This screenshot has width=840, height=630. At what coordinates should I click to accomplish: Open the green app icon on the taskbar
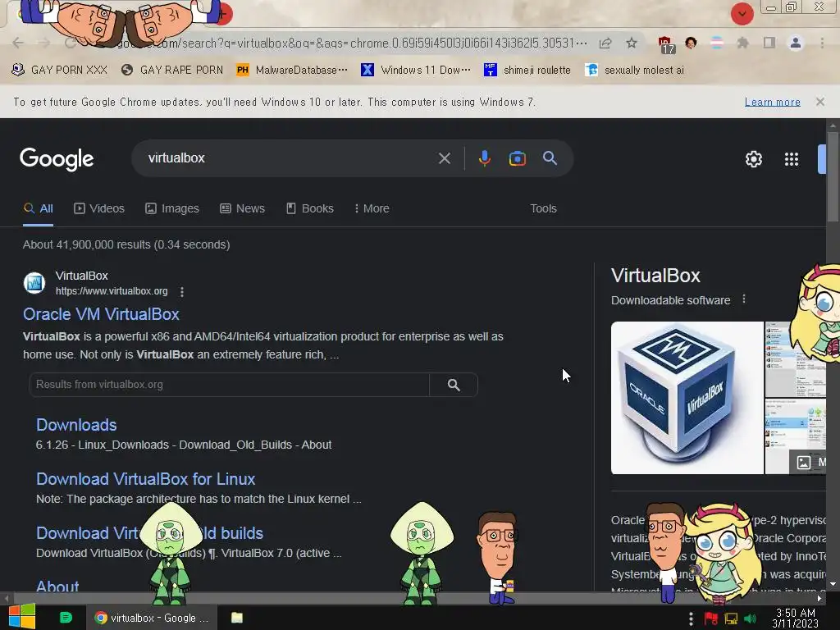click(x=66, y=618)
